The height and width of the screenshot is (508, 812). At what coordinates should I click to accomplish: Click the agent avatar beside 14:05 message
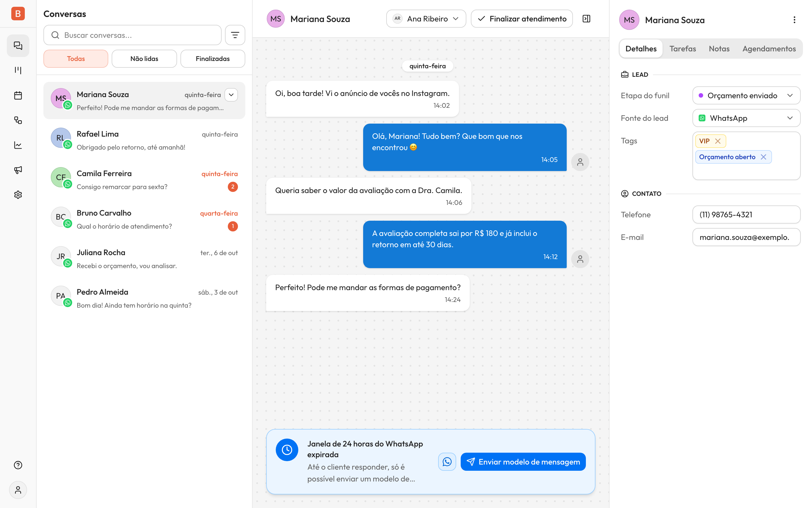[x=580, y=162]
